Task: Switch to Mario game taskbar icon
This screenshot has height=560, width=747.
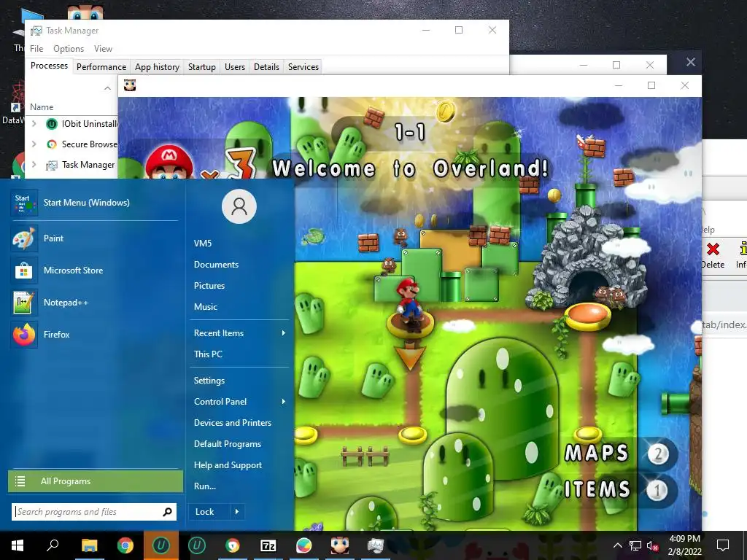Action: pos(340,545)
